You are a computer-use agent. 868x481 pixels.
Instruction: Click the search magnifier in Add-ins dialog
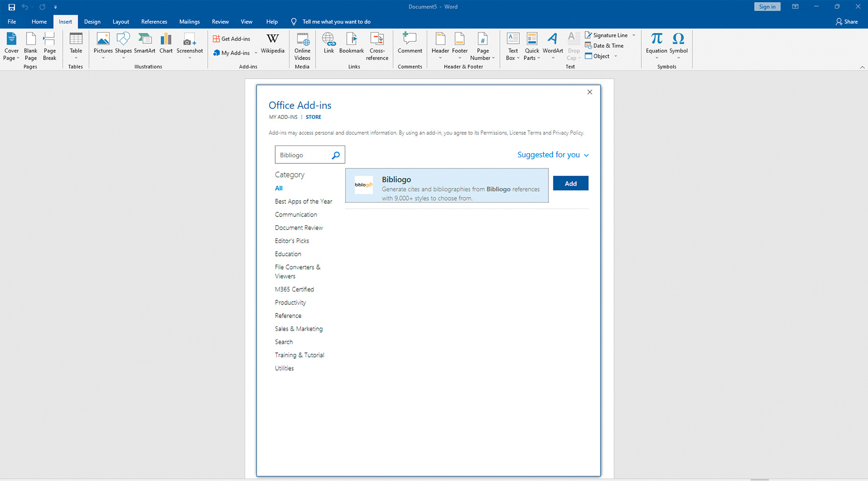[336, 155]
